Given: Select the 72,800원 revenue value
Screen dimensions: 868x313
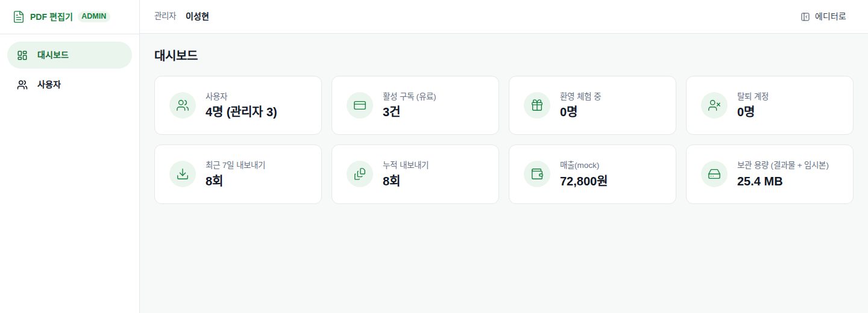Looking at the screenshot, I should pos(583,181).
